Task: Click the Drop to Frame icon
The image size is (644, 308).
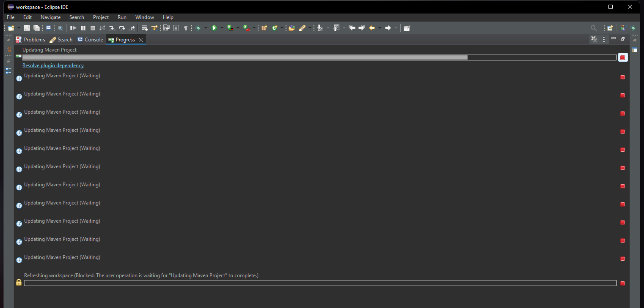Action: tap(145, 28)
